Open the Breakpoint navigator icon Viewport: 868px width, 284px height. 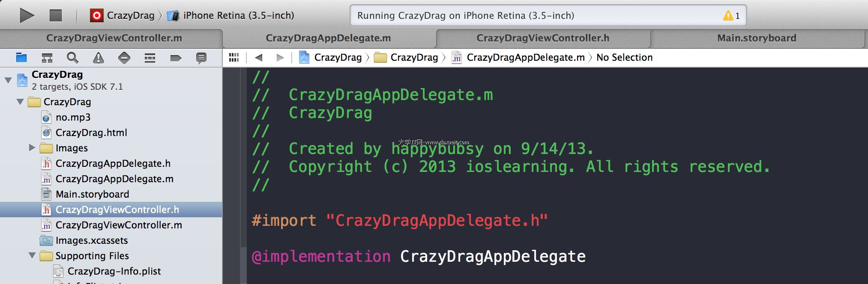(x=176, y=58)
